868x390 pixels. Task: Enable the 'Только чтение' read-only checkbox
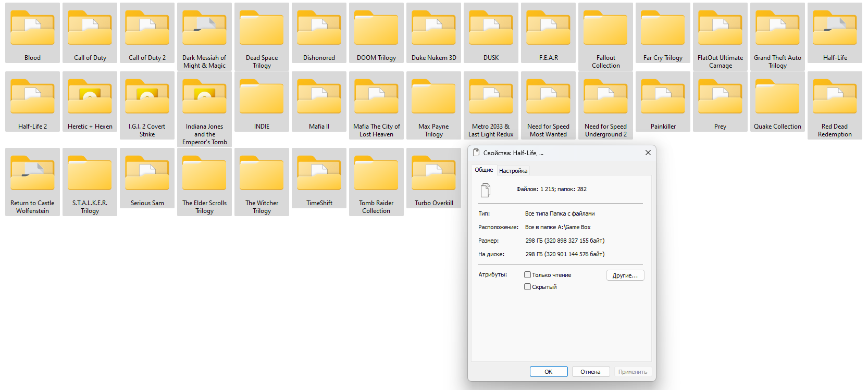coord(527,275)
